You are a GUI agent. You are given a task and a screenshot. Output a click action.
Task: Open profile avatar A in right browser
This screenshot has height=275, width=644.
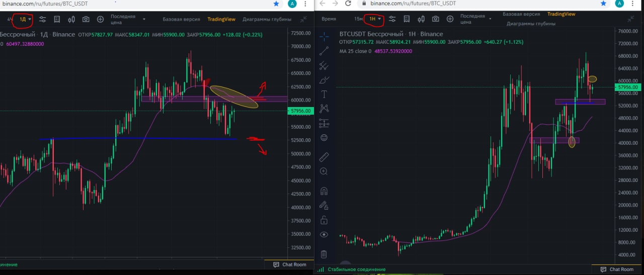coord(619,4)
